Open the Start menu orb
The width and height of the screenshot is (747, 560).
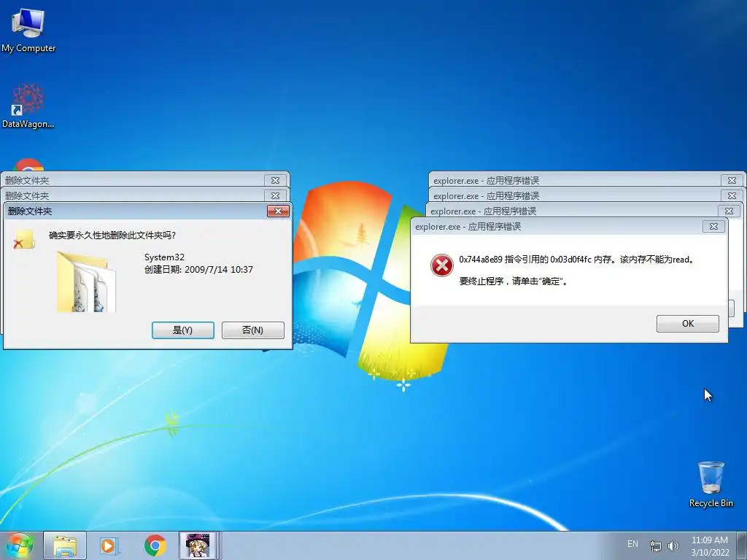point(20,545)
